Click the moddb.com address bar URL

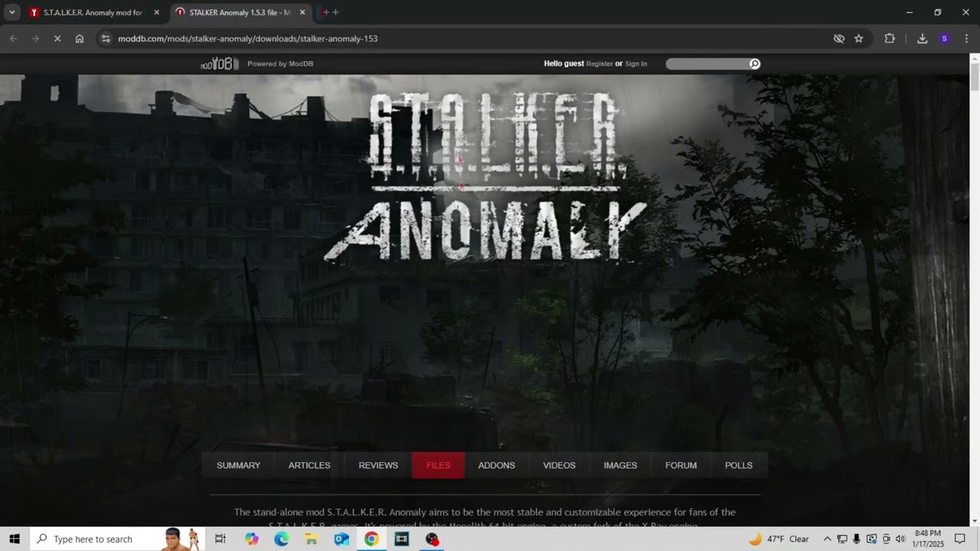pos(248,38)
